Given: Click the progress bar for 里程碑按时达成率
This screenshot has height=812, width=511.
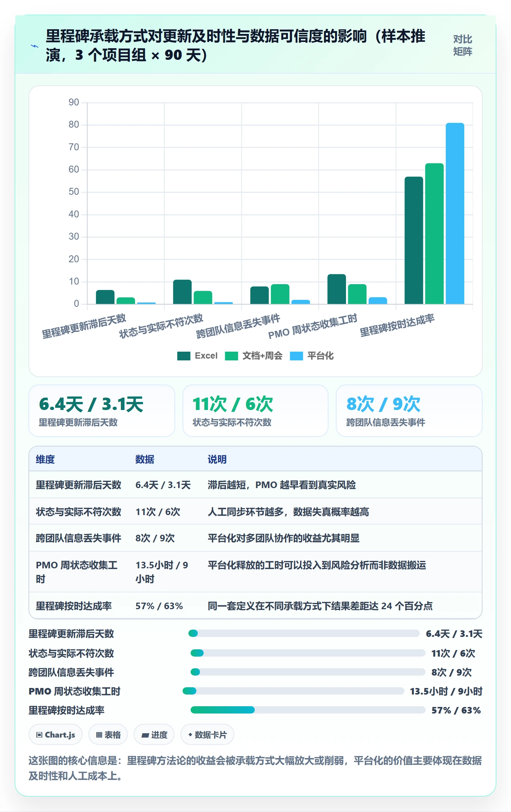Looking at the screenshot, I should [x=308, y=710].
